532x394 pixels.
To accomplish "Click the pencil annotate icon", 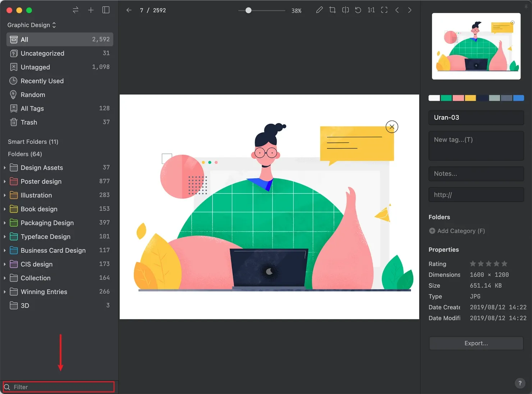I will coord(319,10).
